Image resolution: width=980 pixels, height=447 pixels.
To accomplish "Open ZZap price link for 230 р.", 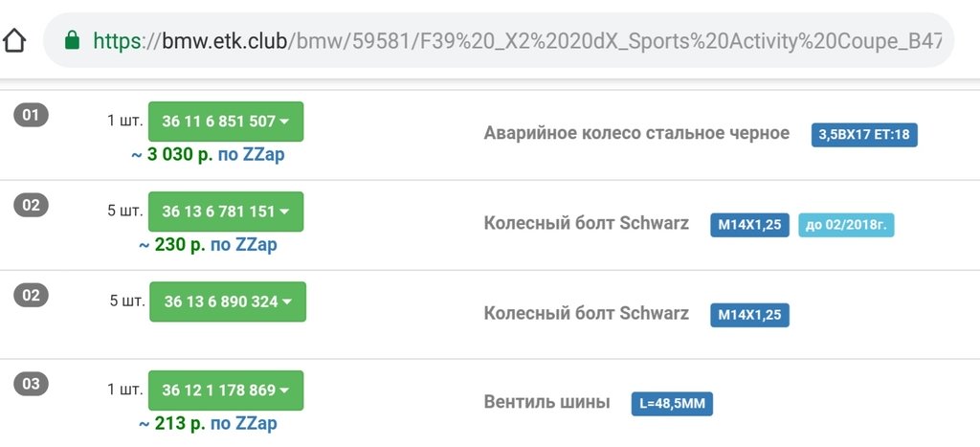I will [208, 244].
